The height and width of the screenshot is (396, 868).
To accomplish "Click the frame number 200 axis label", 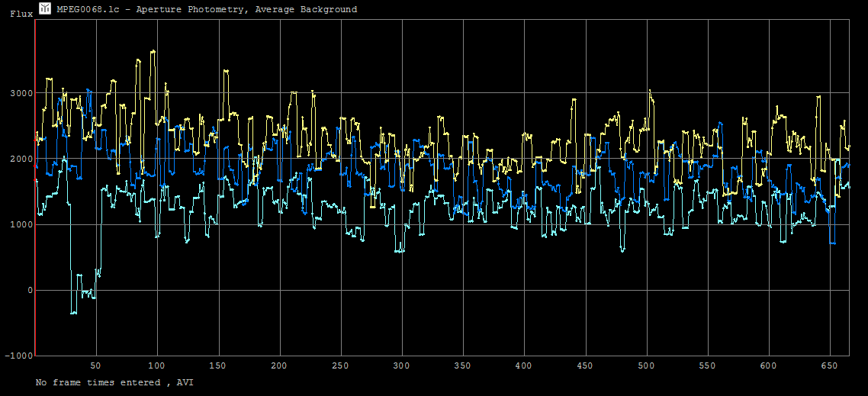I will pyautogui.click(x=280, y=365).
